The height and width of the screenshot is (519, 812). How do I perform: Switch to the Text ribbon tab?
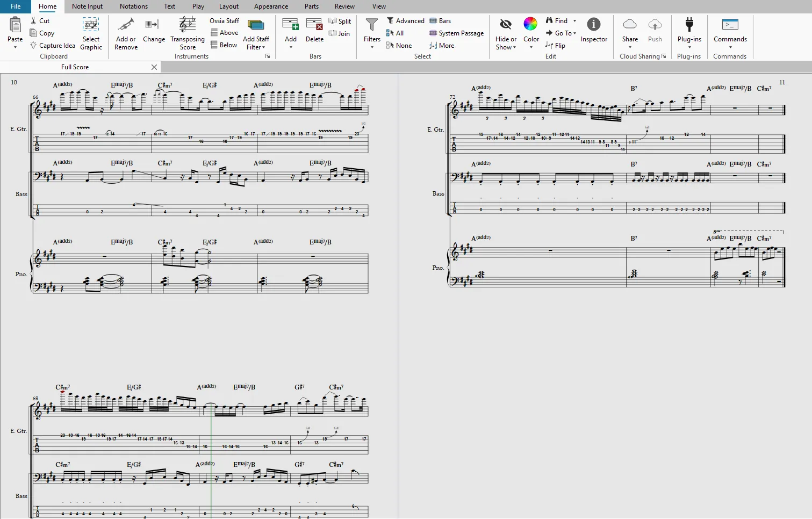(169, 6)
